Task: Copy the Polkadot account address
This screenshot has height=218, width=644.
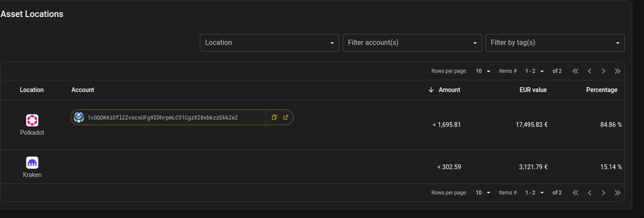Action: tap(274, 118)
